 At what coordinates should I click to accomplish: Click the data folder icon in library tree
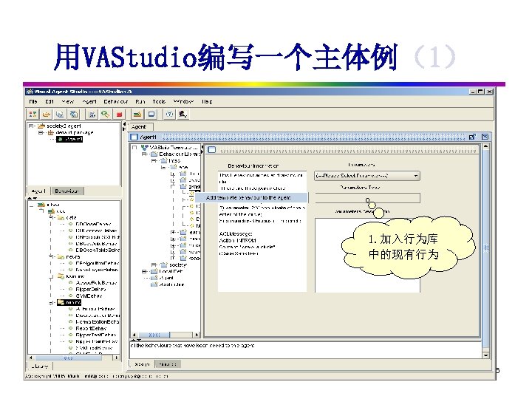pyautogui.click(x=61, y=217)
